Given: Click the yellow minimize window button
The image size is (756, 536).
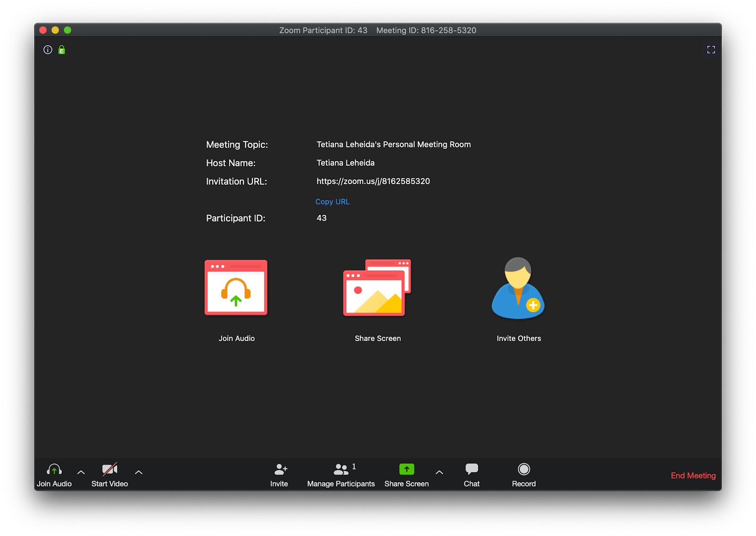Looking at the screenshot, I should pos(55,30).
